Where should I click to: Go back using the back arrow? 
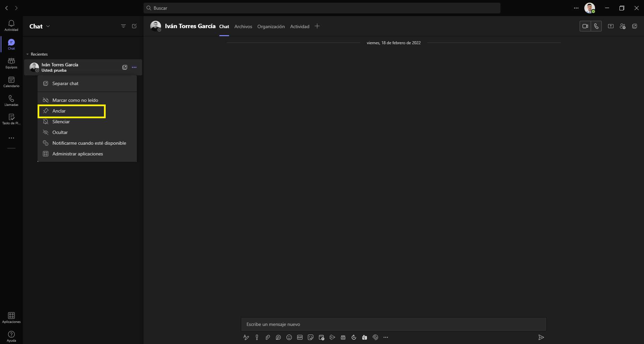(x=6, y=8)
